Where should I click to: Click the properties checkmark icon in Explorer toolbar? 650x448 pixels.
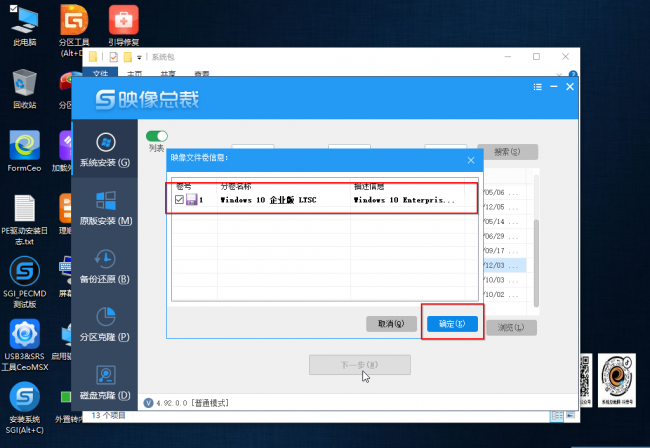(114, 57)
